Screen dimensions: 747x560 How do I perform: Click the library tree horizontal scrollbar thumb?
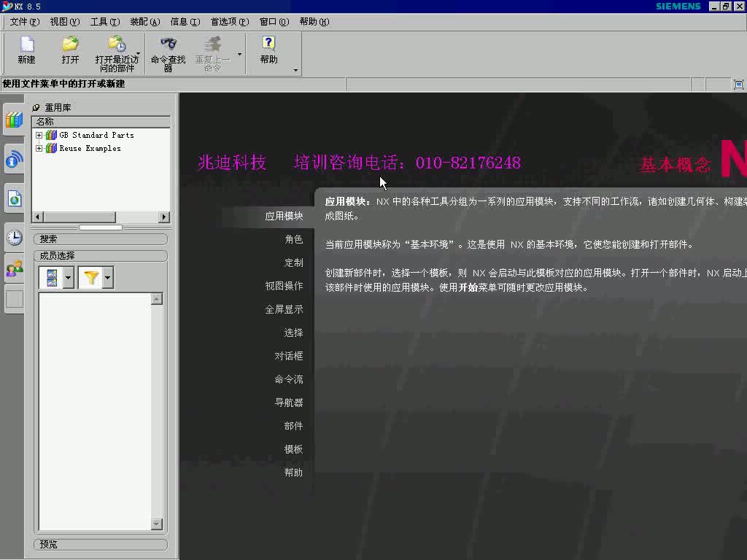click(x=80, y=217)
